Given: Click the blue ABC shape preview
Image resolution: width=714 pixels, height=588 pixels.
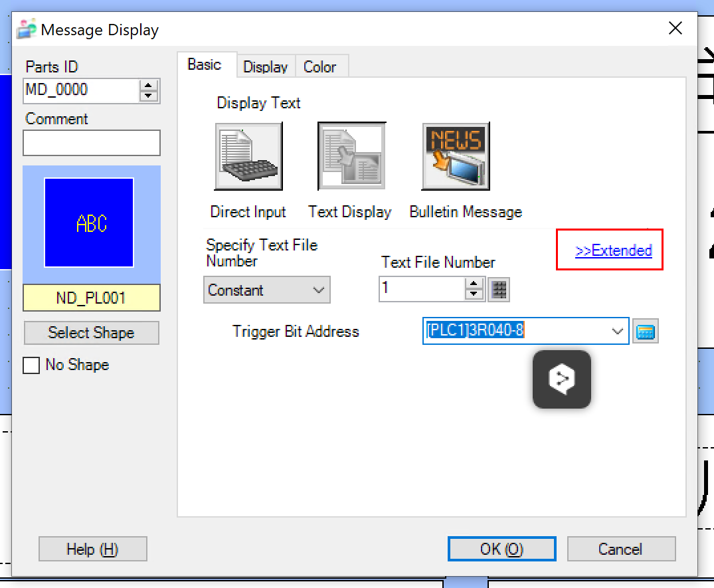Looking at the screenshot, I should 89,223.
